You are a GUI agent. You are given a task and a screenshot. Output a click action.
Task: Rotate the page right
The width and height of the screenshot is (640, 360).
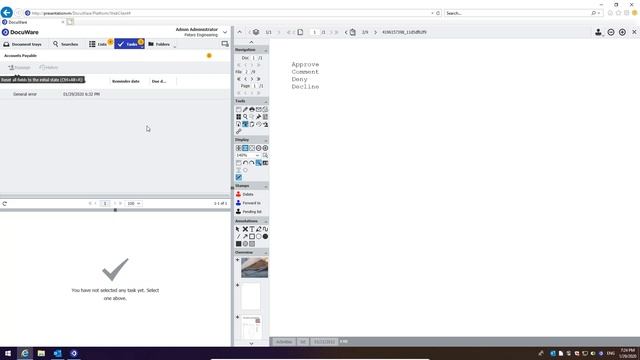click(x=252, y=163)
